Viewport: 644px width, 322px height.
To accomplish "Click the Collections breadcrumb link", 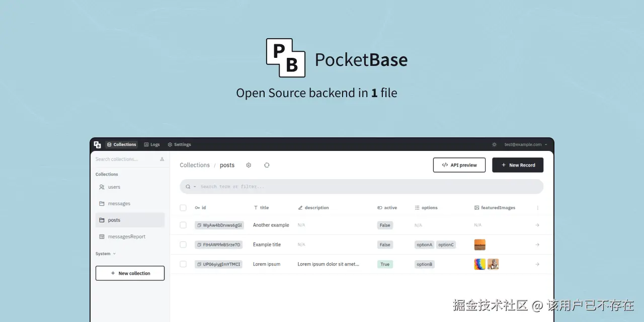I will (195, 165).
